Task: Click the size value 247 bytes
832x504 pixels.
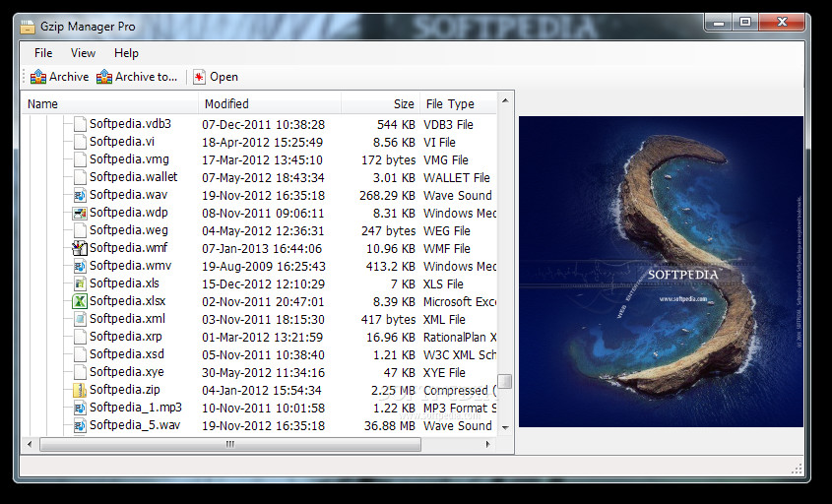Action: 388,230
